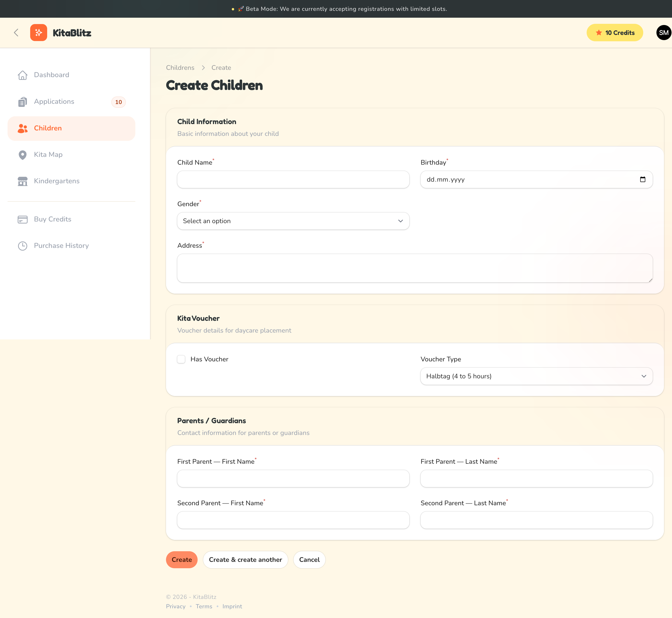The height and width of the screenshot is (618, 672).
Task: Click the Purchase History clock icon
Action: point(22,246)
